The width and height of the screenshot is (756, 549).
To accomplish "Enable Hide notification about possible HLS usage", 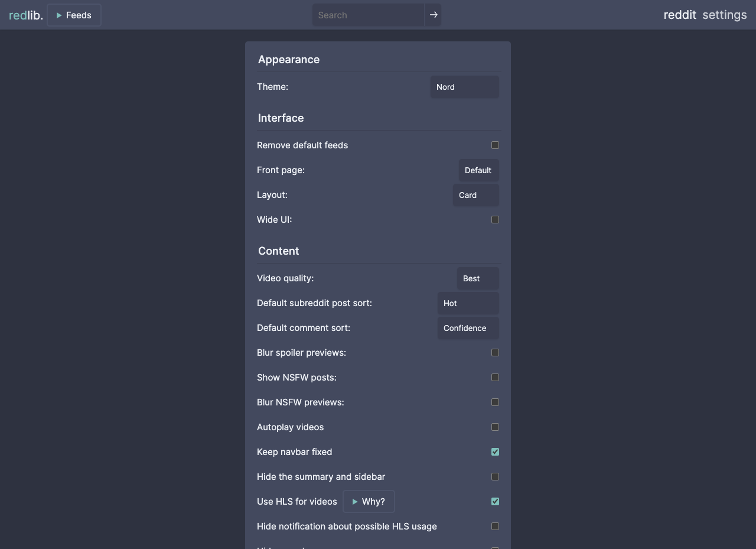I will coord(495,526).
